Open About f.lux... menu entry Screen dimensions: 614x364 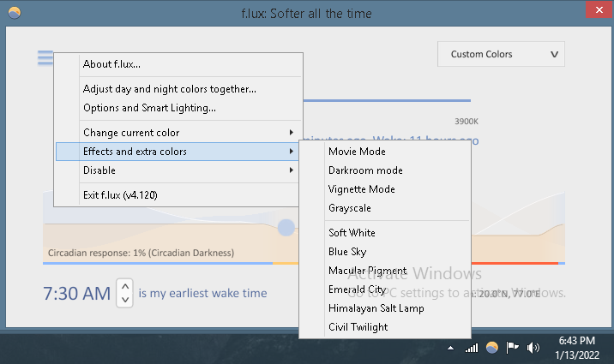pyautogui.click(x=178, y=64)
